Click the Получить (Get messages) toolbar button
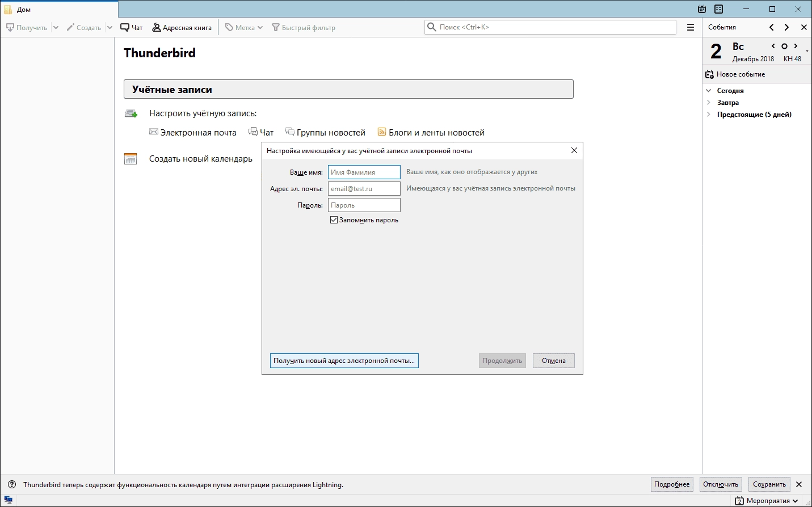The height and width of the screenshot is (507, 812). 26,27
